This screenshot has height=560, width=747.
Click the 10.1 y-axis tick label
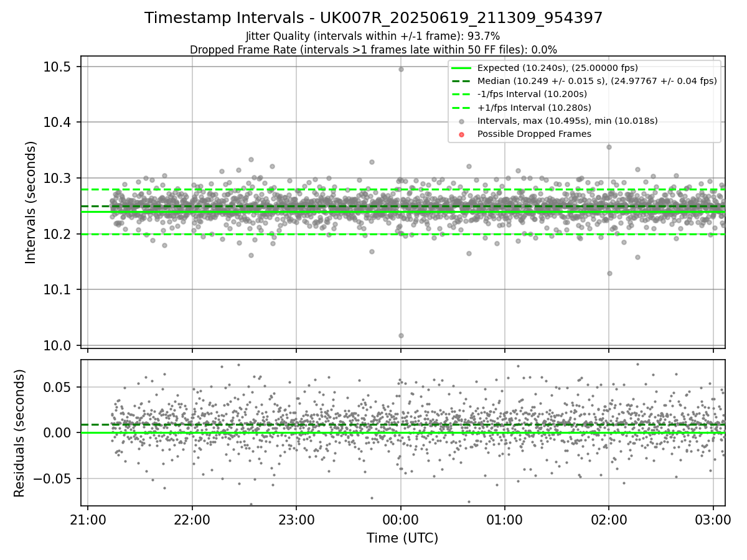[x=57, y=289]
